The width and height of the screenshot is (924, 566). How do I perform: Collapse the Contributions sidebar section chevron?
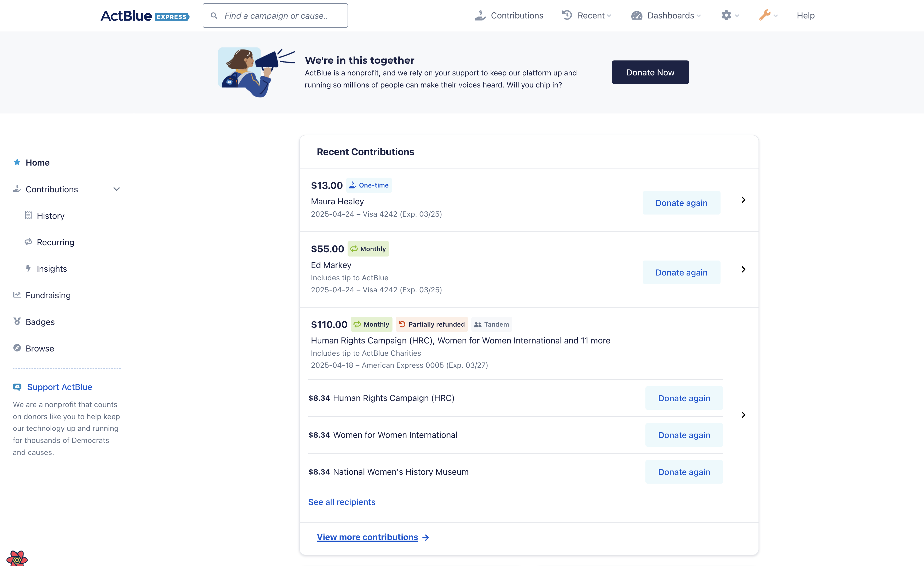117,189
